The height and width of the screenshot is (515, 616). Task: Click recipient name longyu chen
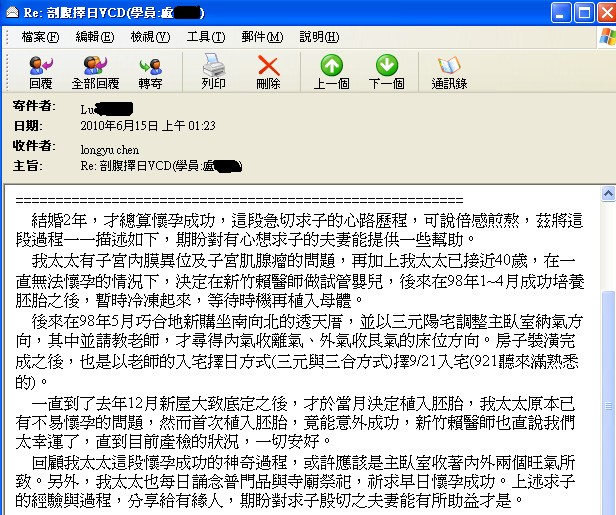coord(110,150)
